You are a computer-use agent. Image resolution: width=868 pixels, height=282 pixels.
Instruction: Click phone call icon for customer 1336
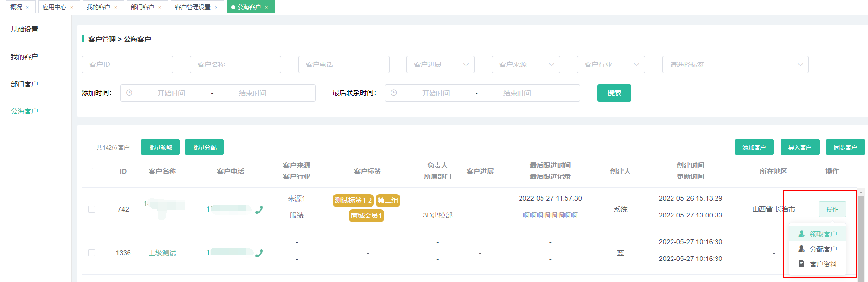click(x=259, y=253)
